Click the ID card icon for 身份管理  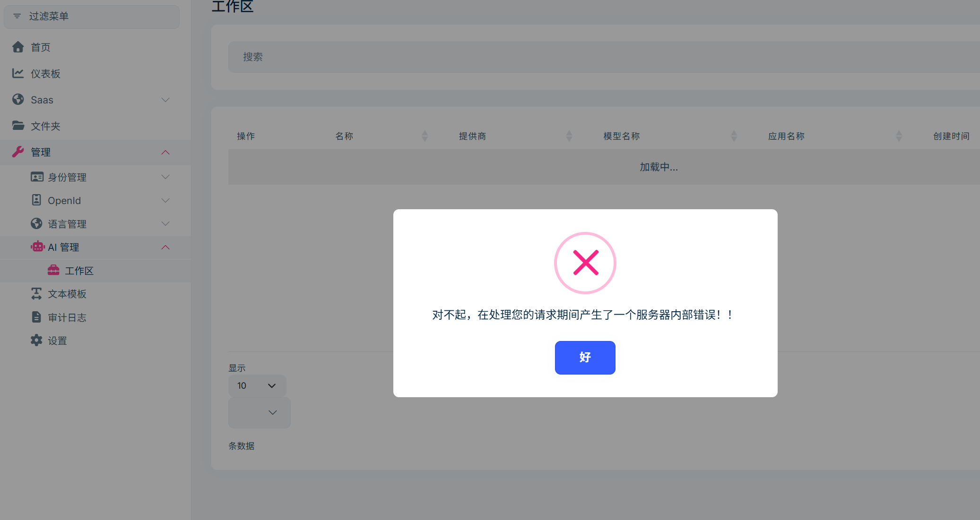coord(37,177)
